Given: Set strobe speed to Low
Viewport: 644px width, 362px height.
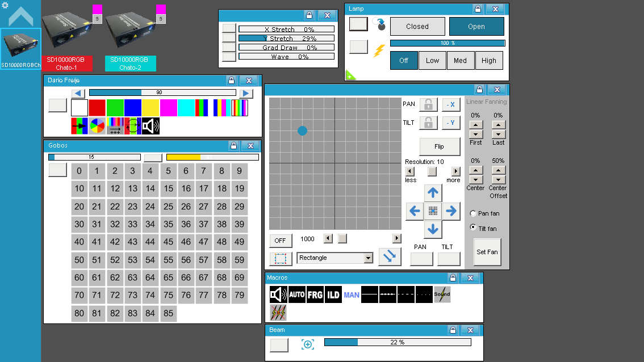Looking at the screenshot, I should point(433,60).
